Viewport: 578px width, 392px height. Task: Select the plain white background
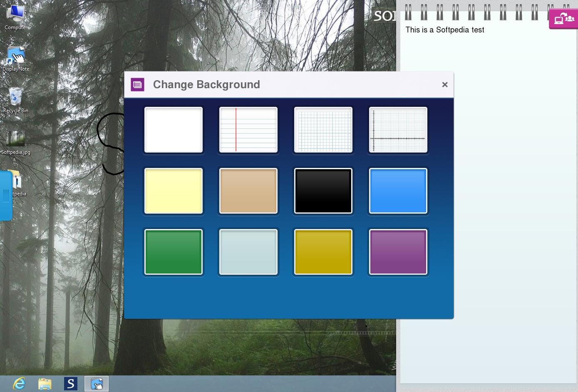(x=174, y=130)
